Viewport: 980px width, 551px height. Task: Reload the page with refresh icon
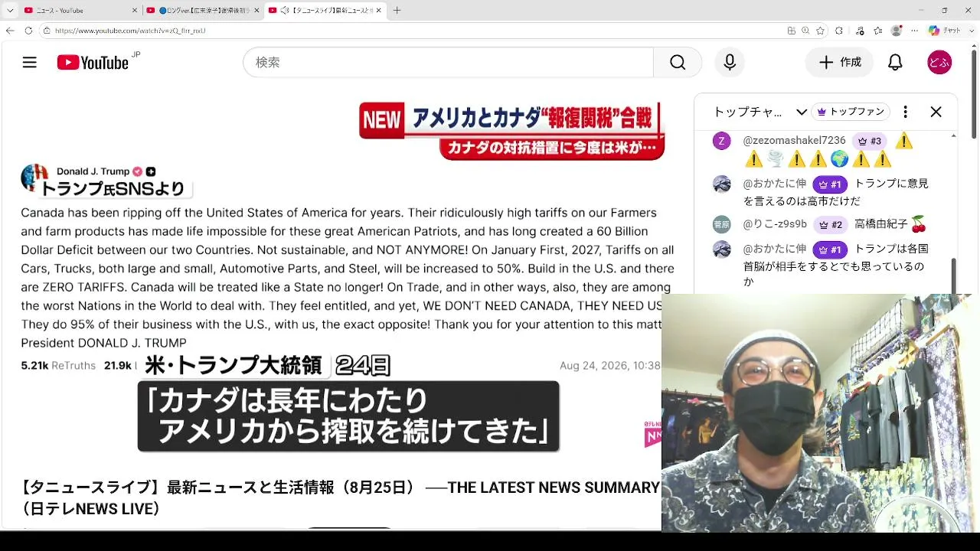pos(28,31)
